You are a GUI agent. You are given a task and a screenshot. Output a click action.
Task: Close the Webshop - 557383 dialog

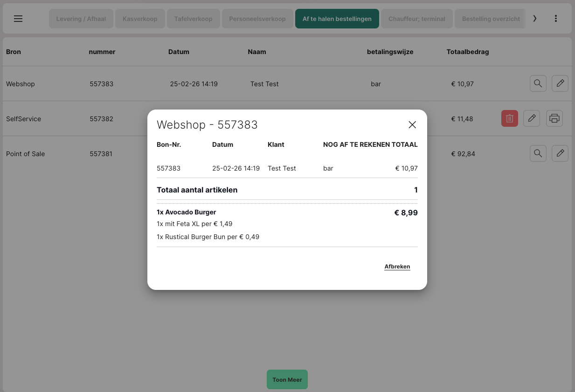(x=412, y=124)
